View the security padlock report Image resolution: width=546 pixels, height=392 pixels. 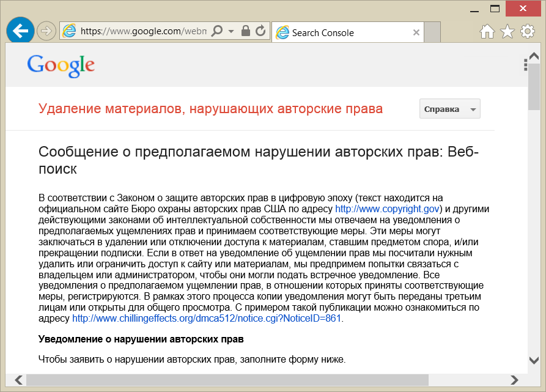(246, 31)
